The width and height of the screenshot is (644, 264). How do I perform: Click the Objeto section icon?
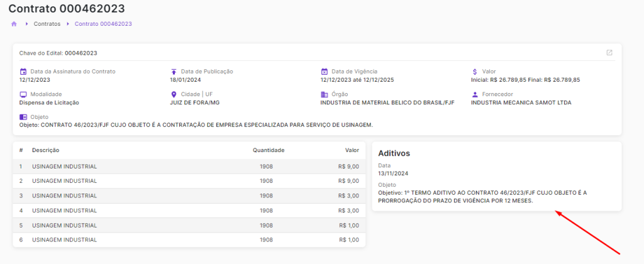pyautogui.click(x=23, y=117)
